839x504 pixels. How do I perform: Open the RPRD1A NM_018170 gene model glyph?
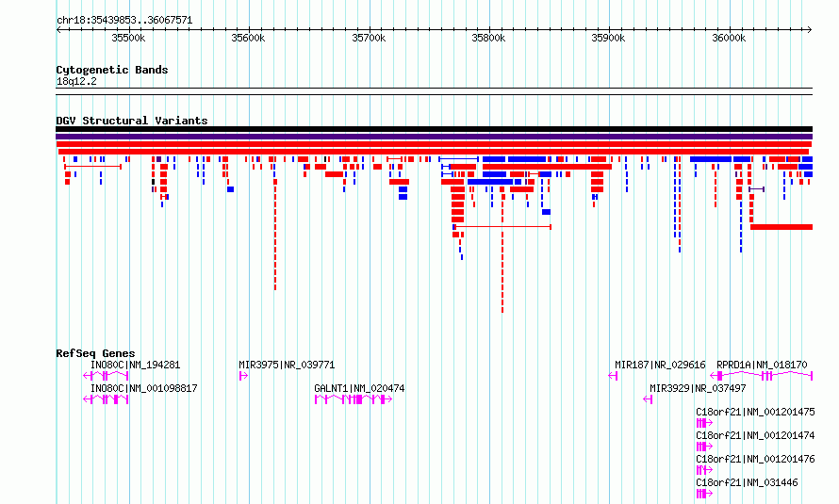(x=761, y=376)
